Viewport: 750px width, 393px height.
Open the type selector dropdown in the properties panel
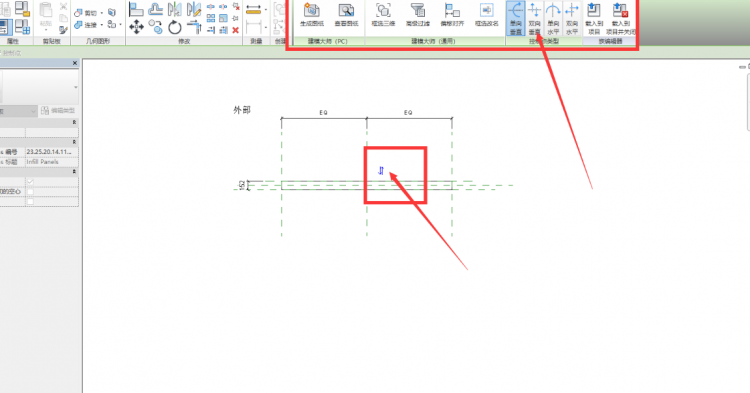[76, 87]
